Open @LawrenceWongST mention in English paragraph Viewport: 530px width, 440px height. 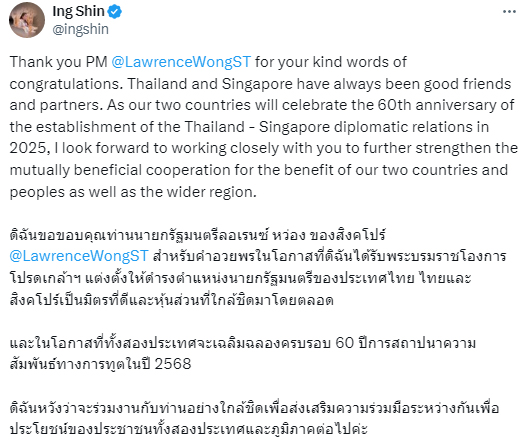(x=181, y=62)
